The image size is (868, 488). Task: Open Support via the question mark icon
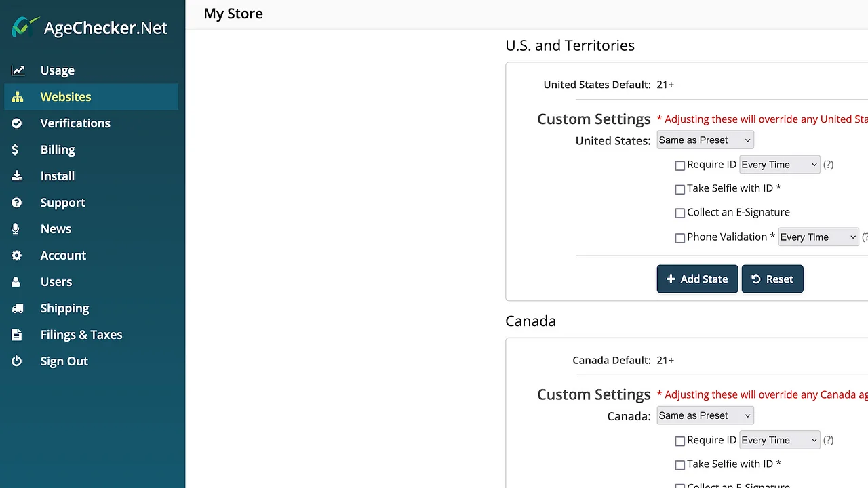click(x=17, y=202)
